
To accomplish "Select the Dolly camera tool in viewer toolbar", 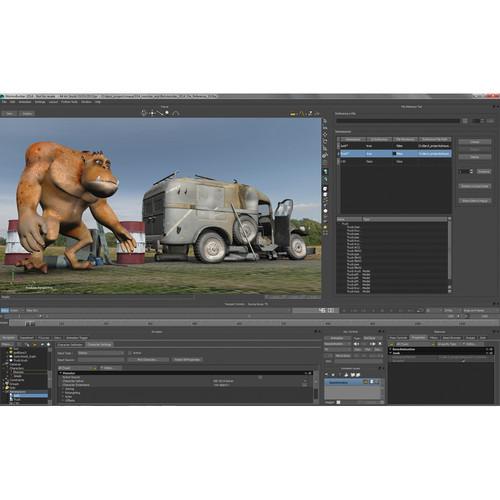I will [x=163, y=113].
